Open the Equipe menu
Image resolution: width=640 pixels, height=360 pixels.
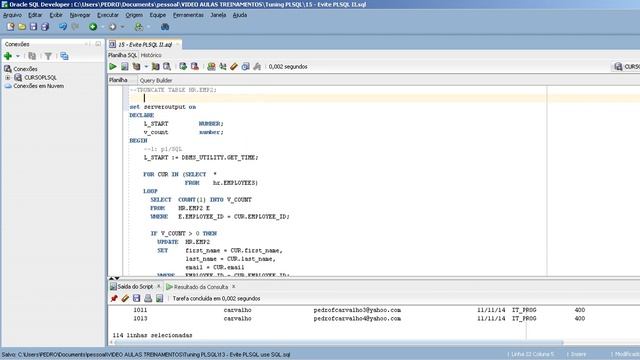[158, 15]
